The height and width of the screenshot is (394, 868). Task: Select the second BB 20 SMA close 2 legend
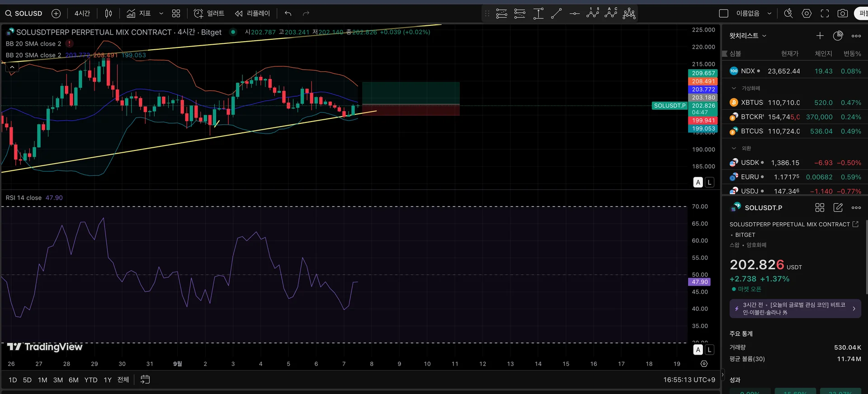point(33,55)
